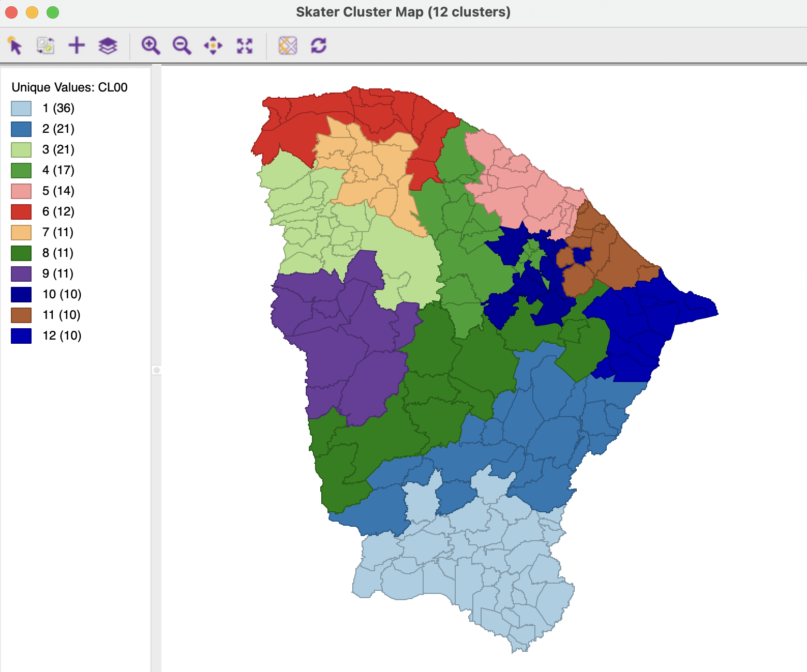Click the bright blue swatch for cluster 12
Viewport: 807px width, 672px height.
tap(21, 336)
